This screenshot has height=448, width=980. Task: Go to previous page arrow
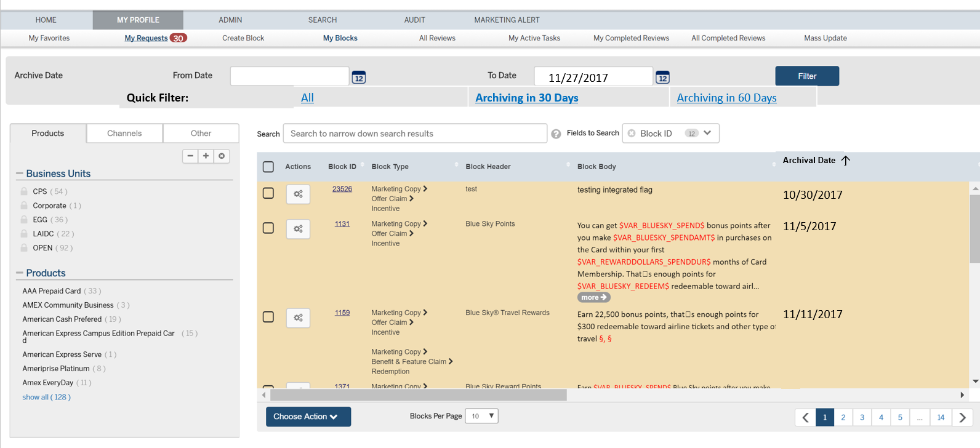[x=805, y=417]
